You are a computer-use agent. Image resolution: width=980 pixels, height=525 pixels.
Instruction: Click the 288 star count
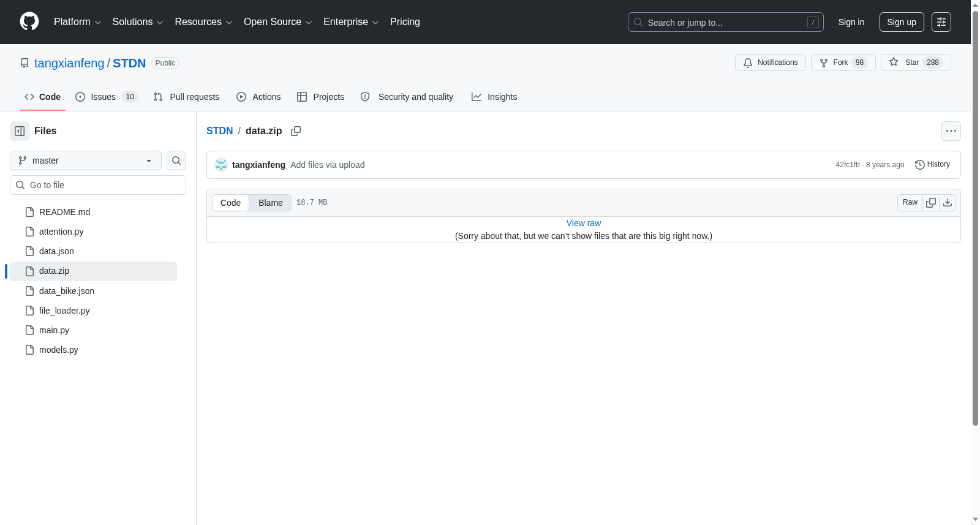[x=933, y=62]
